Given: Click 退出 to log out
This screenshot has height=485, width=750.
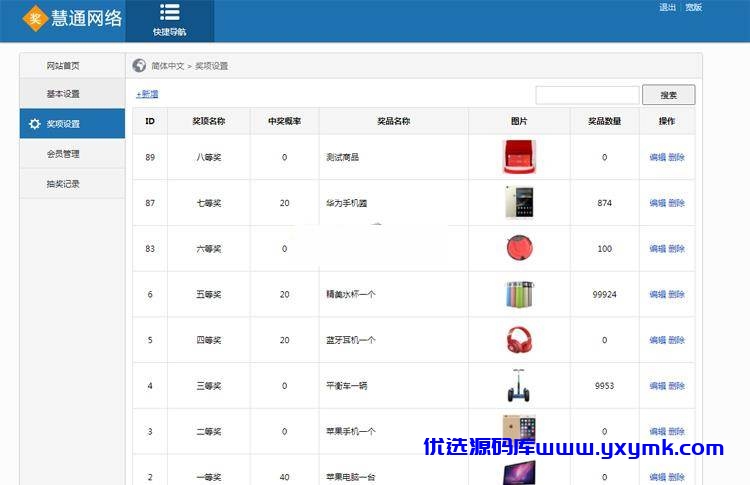Looking at the screenshot, I should [667, 7].
